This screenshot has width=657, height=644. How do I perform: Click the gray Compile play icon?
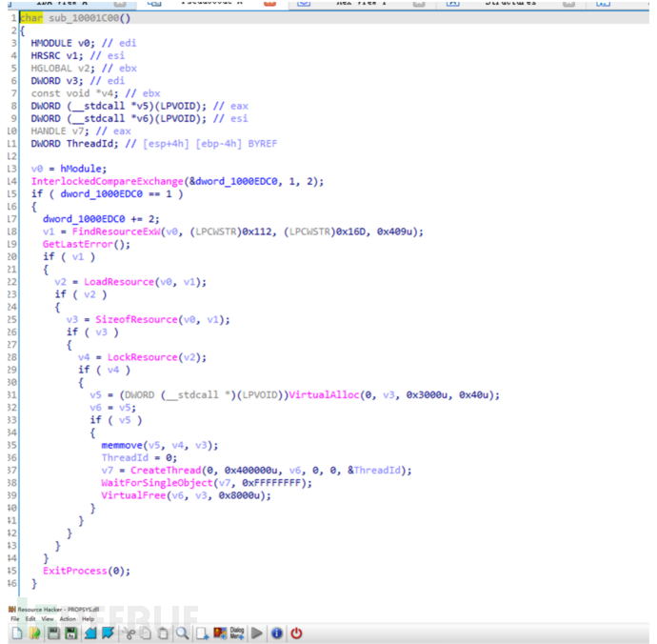[x=257, y=634]
